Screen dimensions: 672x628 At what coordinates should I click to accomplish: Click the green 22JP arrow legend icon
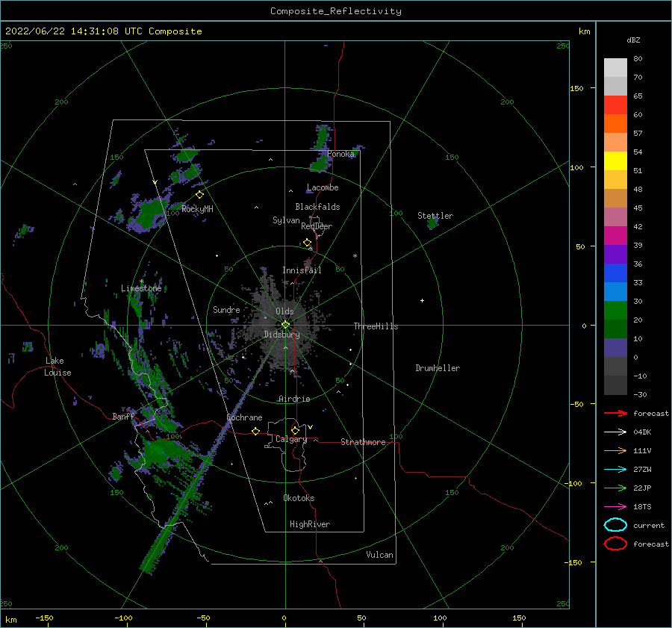(x=615, y=488)
